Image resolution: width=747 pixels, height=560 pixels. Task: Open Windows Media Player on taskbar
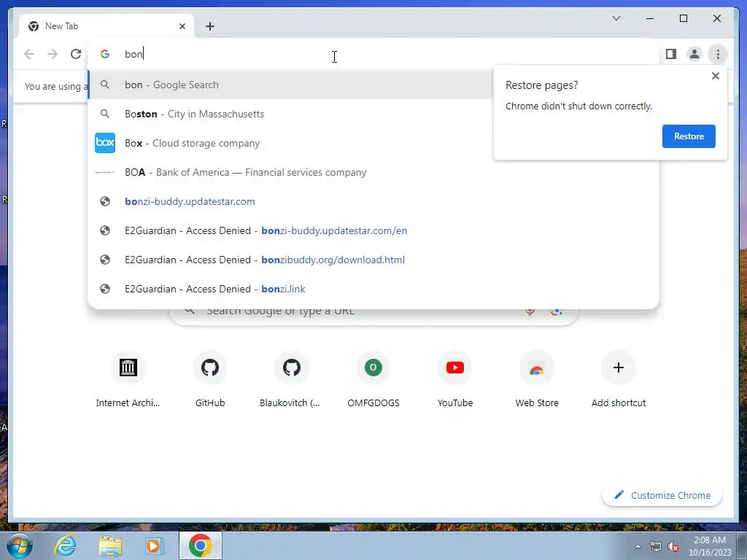pos(154,545)
